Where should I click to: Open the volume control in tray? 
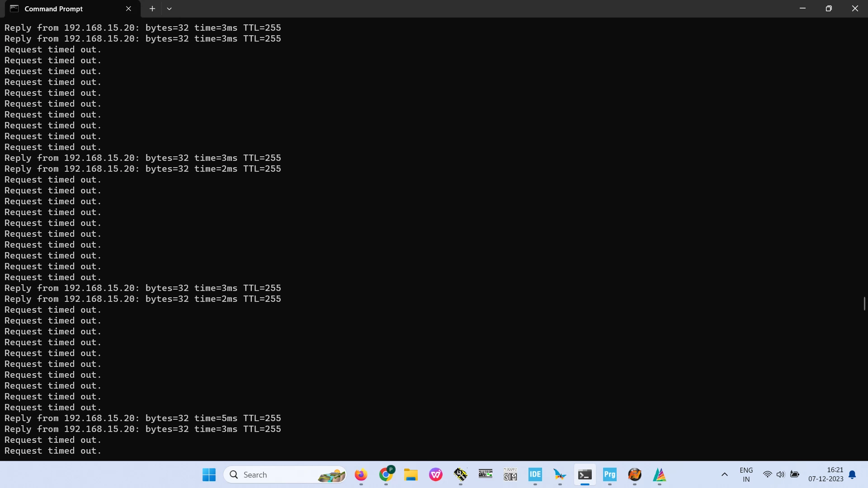coord(780,474)
